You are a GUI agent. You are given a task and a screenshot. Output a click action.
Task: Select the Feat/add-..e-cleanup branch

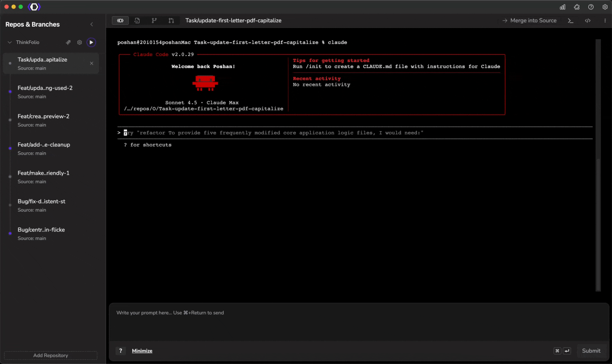51,148
